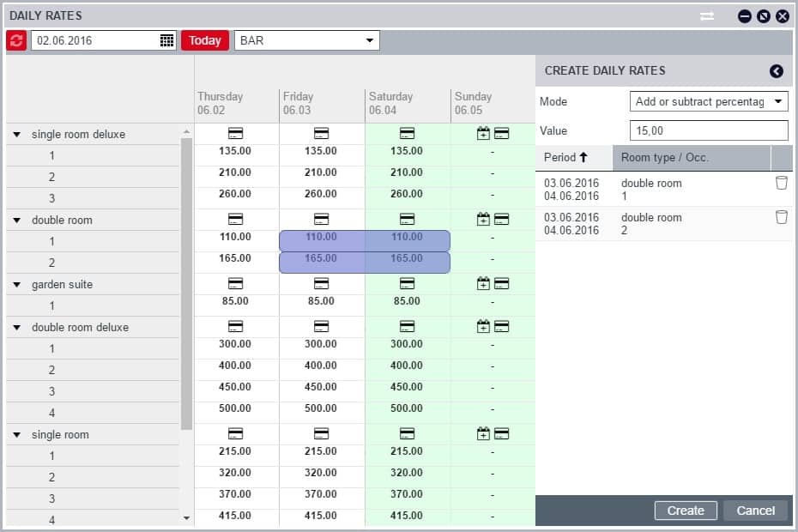Collapse the single room deluxe group
The height and width of the screenshot is (532, 798).
coord(16,135)
